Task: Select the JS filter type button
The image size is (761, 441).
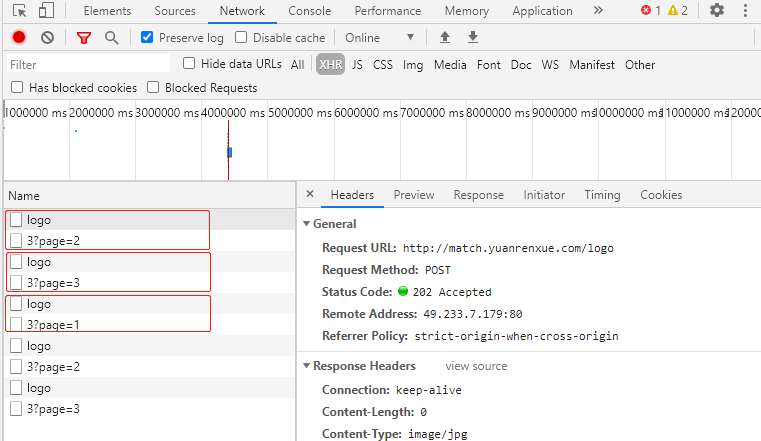Action: 357,64
